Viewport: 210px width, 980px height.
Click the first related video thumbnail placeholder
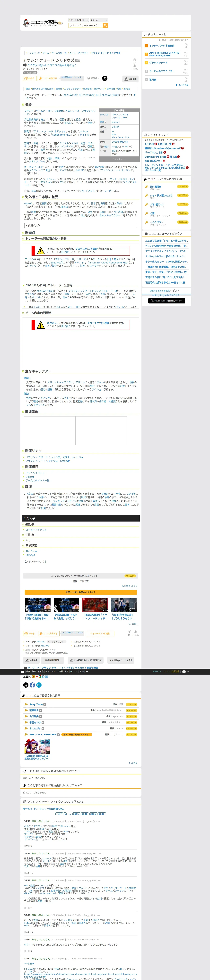[x=50, y=431]
